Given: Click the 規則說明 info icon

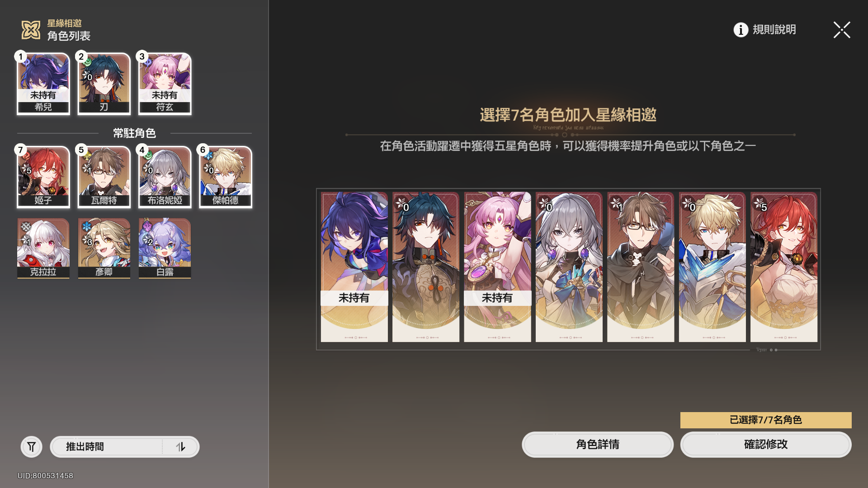Looking at the screenshot, I should [741, 30].
